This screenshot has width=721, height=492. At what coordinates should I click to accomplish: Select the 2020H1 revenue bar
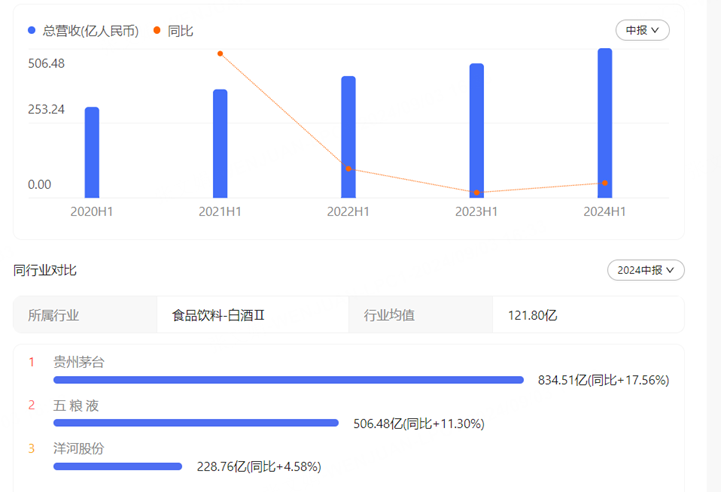[92, 153]
